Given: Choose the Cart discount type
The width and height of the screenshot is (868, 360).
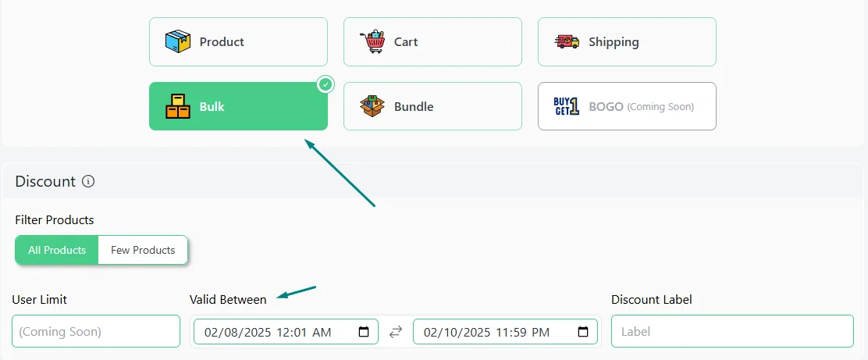Looking at the screenshot, I should (x=432, y=41).
